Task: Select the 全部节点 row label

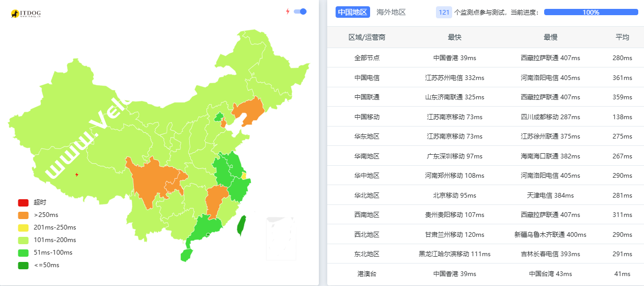Action: pyautogui.click(x=367, y=58)
